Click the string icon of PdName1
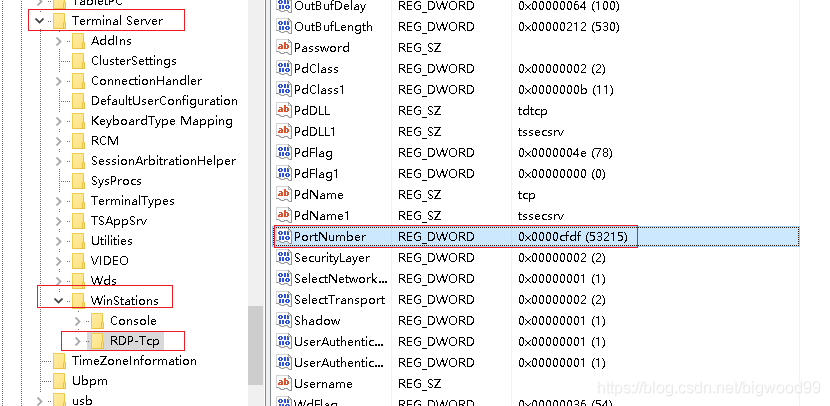Viewport: 830px width, 406px height. pyautogui.click(x=284, y=215)
